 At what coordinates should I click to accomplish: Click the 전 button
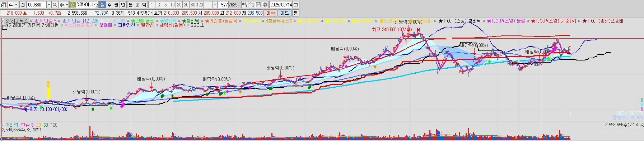coord(23,5)
